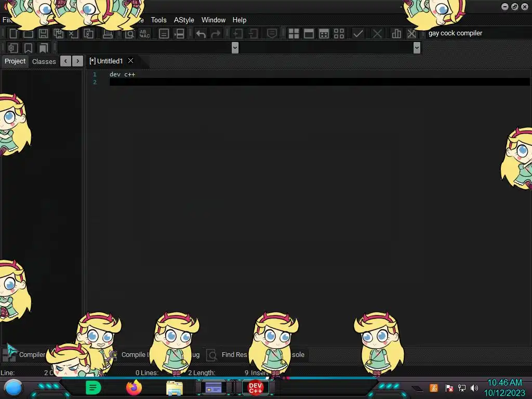The height and width of the screenshot is (399, 532).
Task: Close the Untitled1 tab with its X
Action: tap(130, 61)
